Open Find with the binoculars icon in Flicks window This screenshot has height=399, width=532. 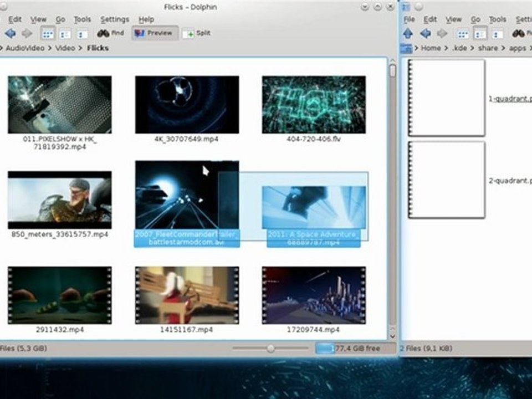point(110,33)
